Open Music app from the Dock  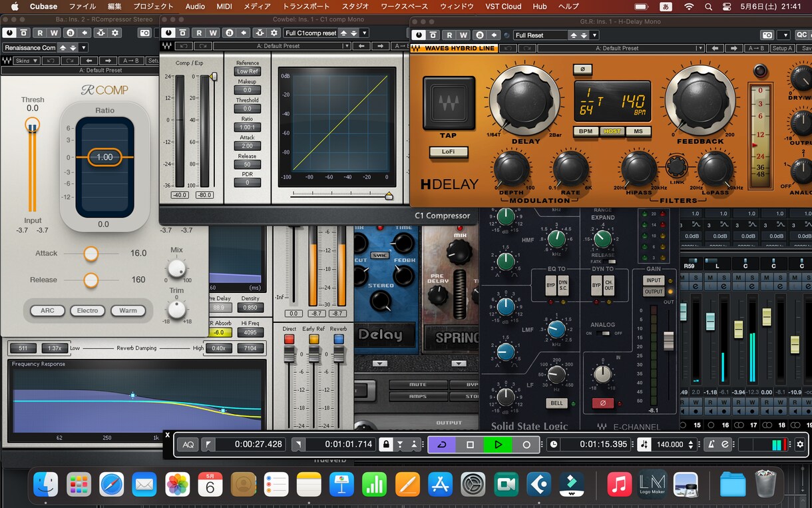pos(620,484)
